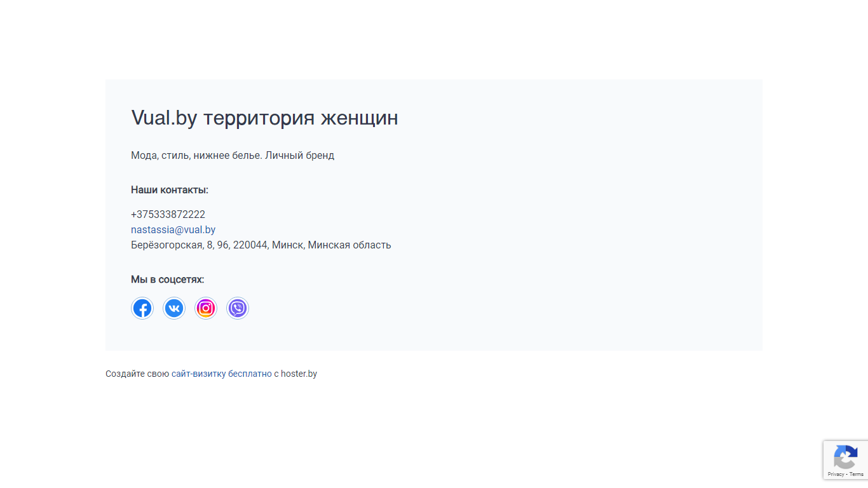Open reCAPTCHA Terms link
Screen dimensions: 868x488
click(857, 475)
